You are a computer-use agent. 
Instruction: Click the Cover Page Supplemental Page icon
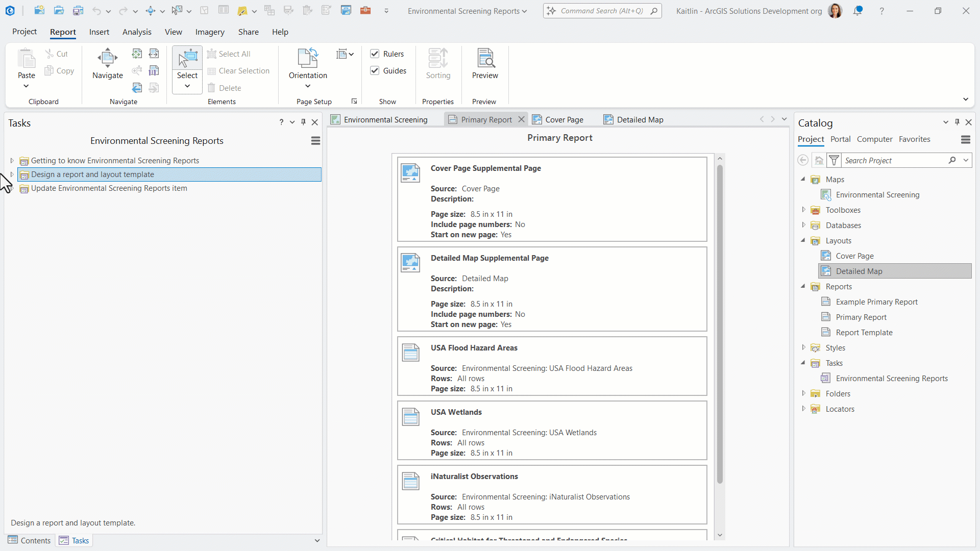pyautogui.click(x=410, y=173)
